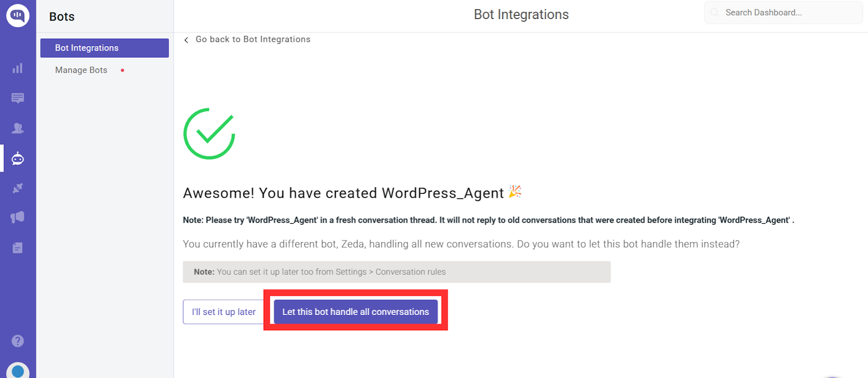Click Let this bot handle all conversations
868x378 pixels.
[355, 312]
